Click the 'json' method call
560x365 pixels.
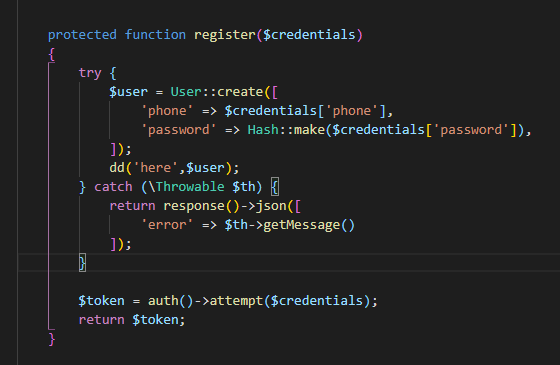coord(271,206)
